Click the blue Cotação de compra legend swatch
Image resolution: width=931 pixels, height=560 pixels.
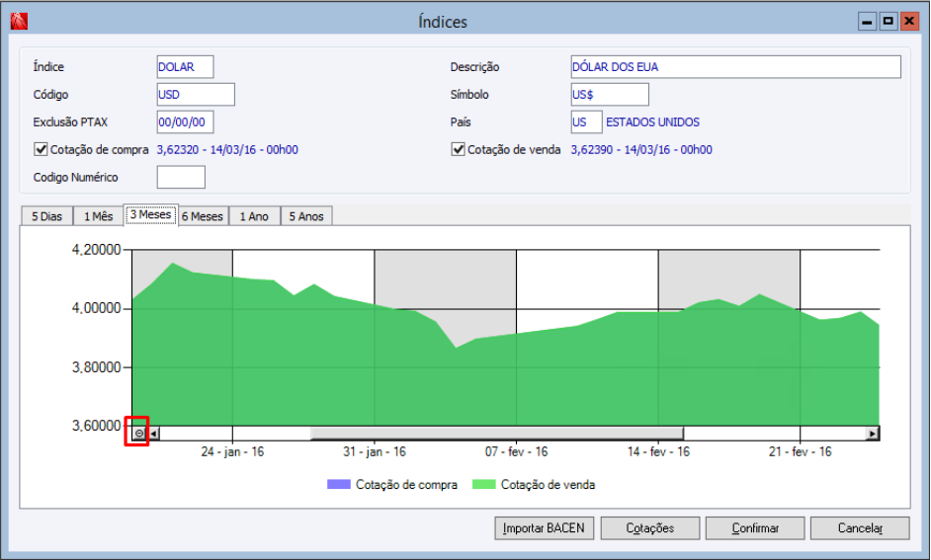[x=339, y=485]
